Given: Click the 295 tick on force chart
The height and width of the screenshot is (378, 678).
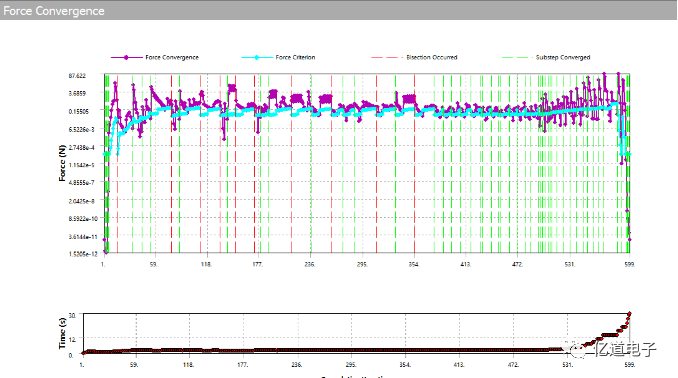Looking at the screenshot, I should (x=362, y=264).
